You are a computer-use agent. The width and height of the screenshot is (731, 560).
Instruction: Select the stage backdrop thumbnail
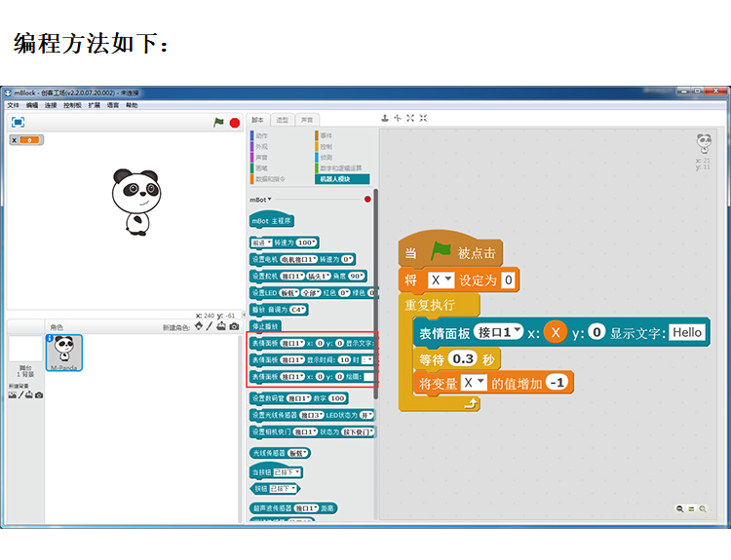pyautogui.click(x=25, y=349)
